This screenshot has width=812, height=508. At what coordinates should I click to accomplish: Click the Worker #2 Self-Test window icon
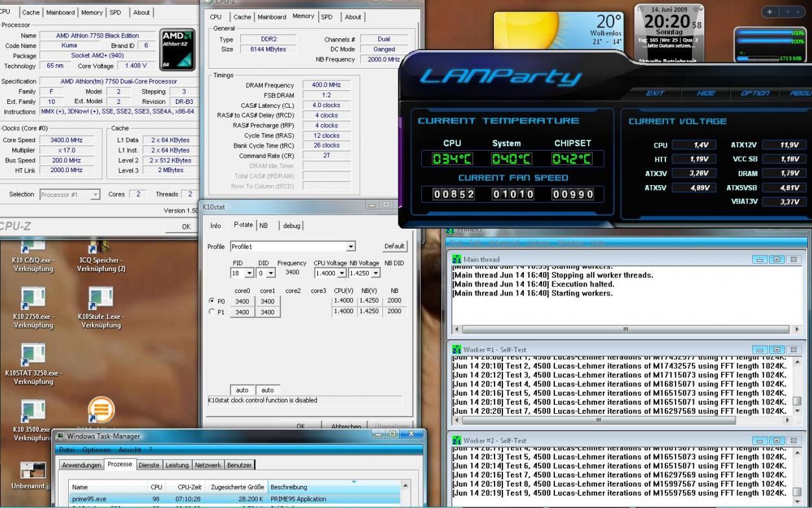point(456,440)
